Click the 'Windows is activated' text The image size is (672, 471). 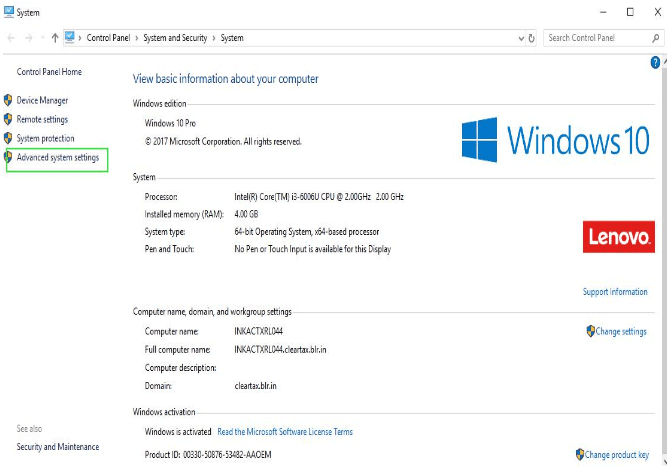[x=178, y=432]
